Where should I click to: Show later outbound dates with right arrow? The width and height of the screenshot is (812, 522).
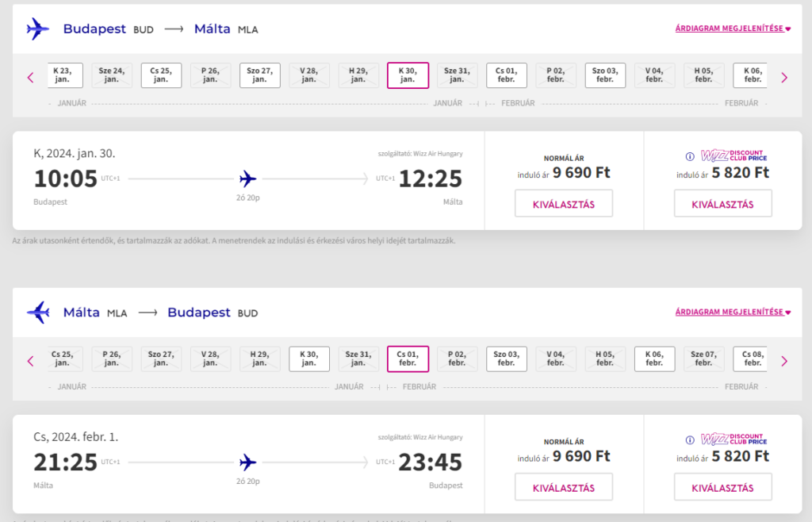click(x=784, y=78)
